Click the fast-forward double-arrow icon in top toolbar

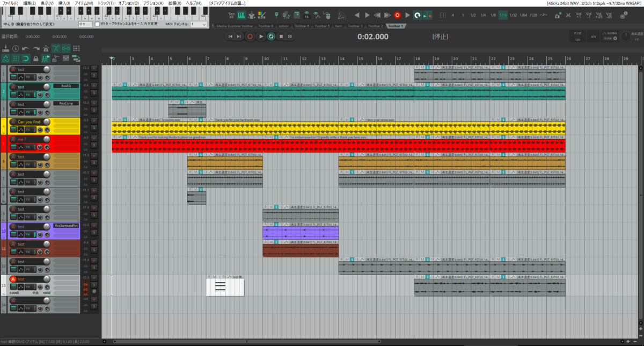tap(387, 15)
